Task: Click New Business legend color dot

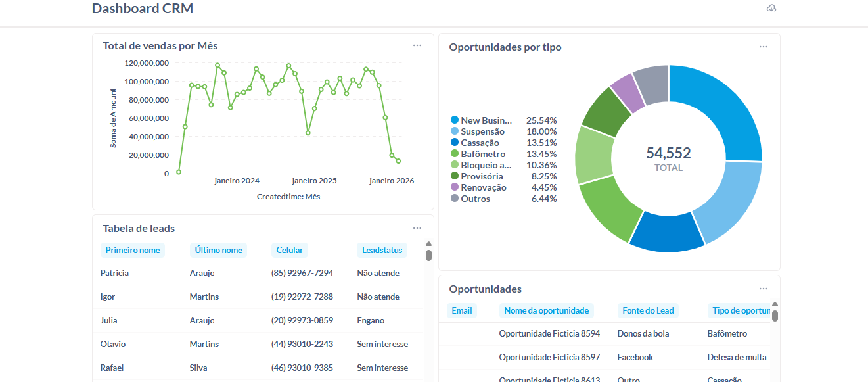Action: click(454, 120)
